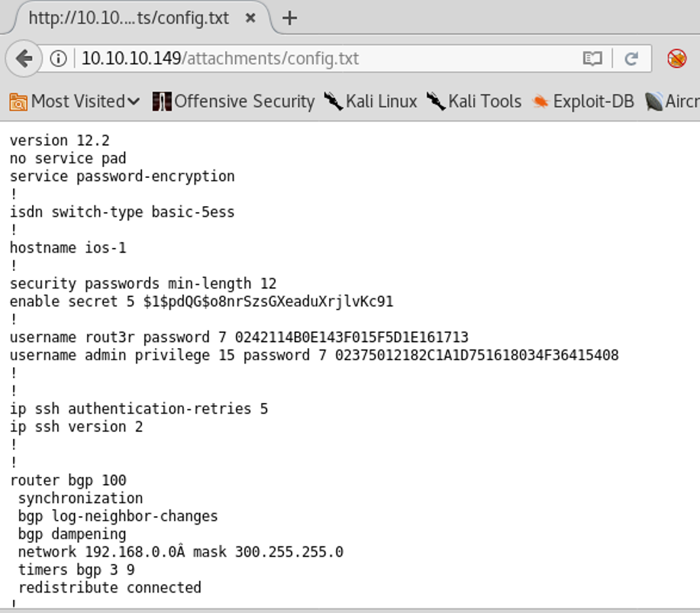Screen dimensions: 700x613
Task: Click the hostname ios-1 text line
Action: click(x=68, y=247)
